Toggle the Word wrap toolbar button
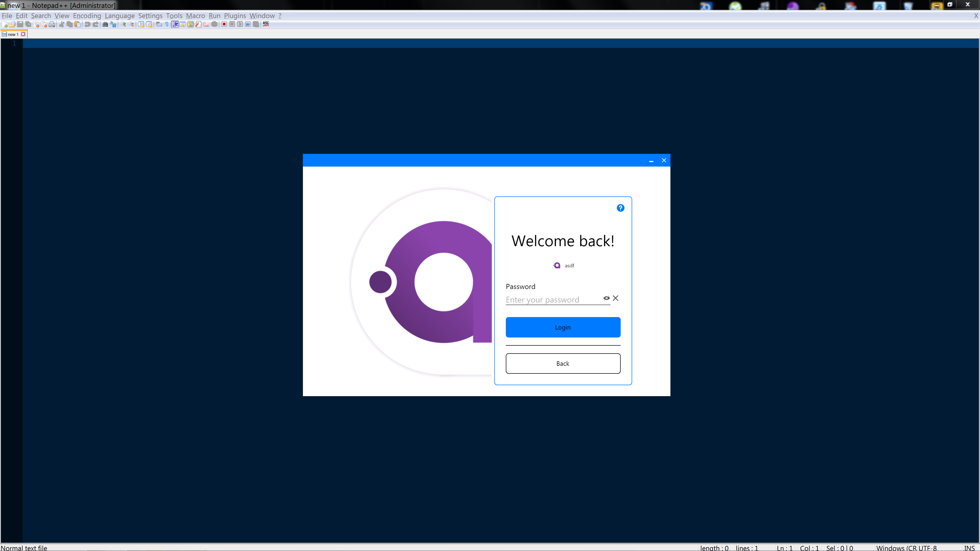This screenshot has width=980, height=551. (159, 24)
